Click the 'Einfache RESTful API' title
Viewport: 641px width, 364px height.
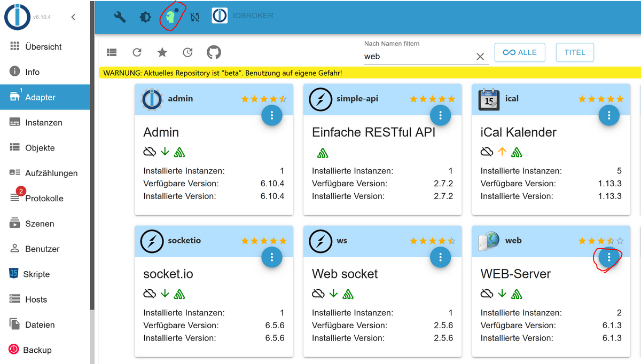[374, 132]
